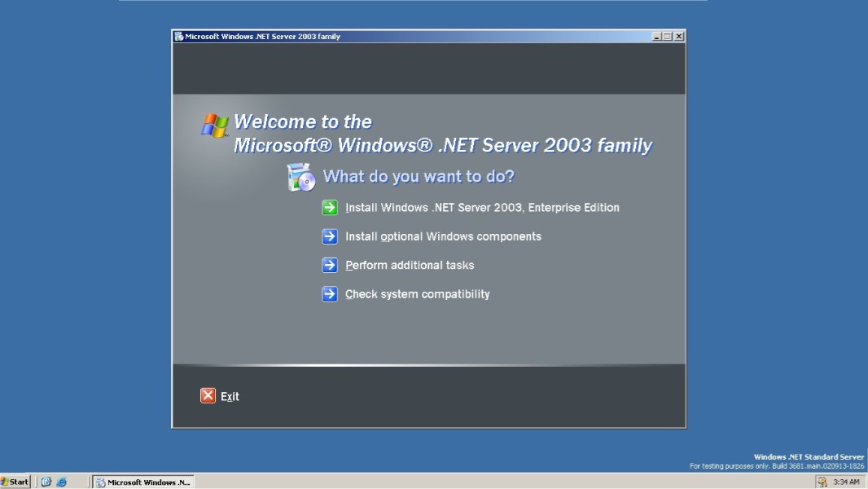
Task: Click the Show Desktop Quick Launch icon
Action: pyautogui.click(x=46, y=482)
